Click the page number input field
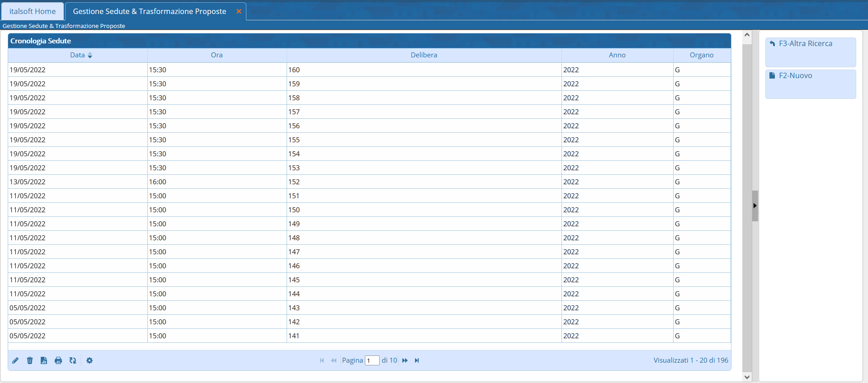This screenshot has width=868, height=383. click(x=372, y=360)
